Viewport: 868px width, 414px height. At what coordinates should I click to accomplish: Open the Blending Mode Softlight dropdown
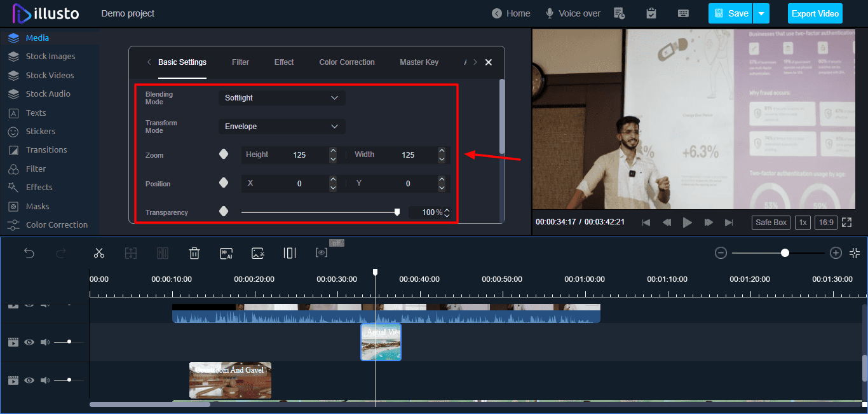281,98
